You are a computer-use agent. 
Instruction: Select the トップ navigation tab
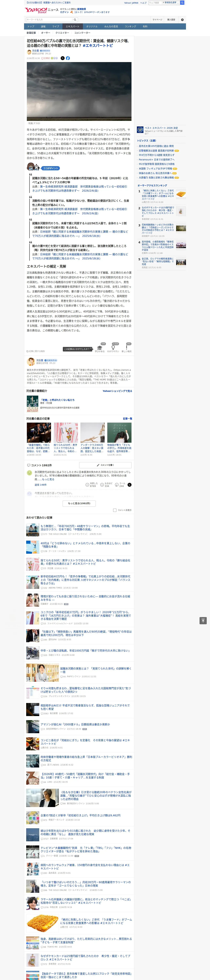click(31, 27)
